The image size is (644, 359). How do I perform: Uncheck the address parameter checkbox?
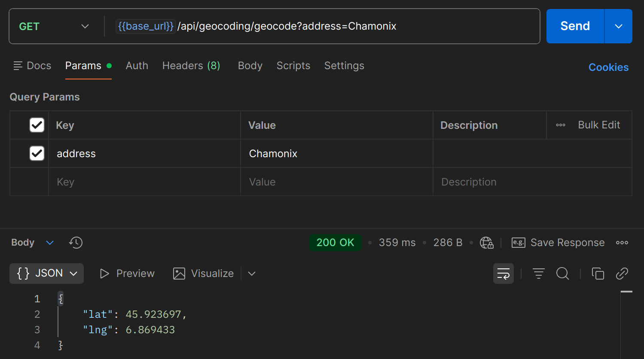[37, 153]
